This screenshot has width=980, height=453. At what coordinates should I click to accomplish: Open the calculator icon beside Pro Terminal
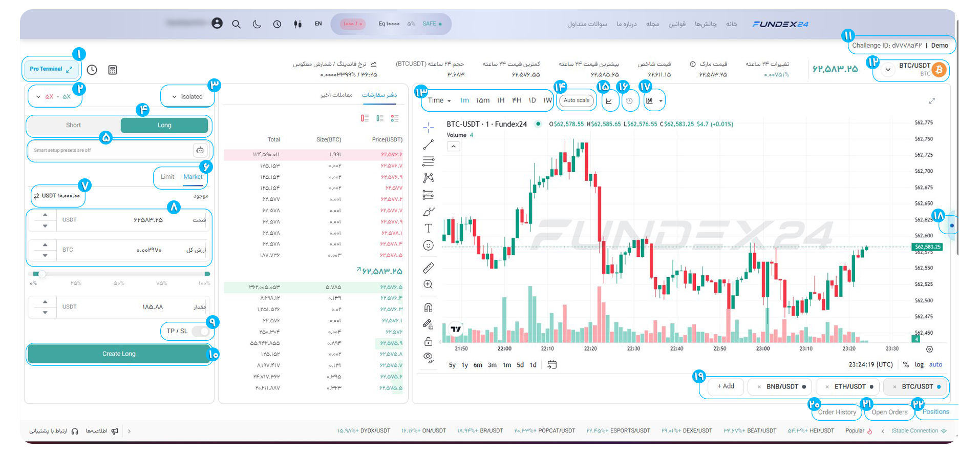(113, 70)
